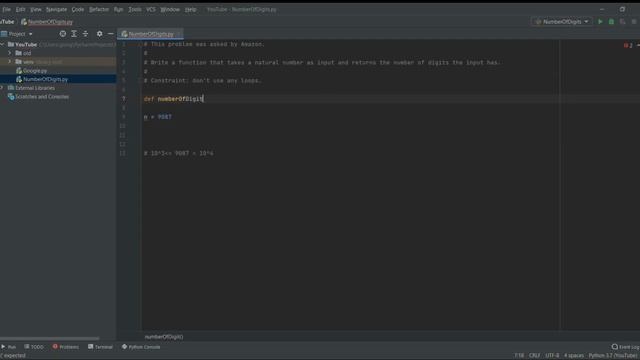Click the gray Stop icon in toolbar

[634, 22]
